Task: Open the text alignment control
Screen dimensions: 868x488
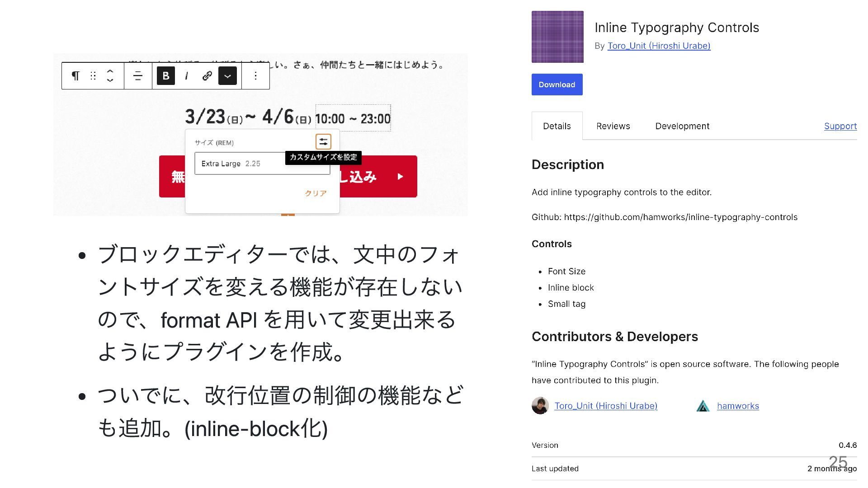Action: tap(138, 76)
